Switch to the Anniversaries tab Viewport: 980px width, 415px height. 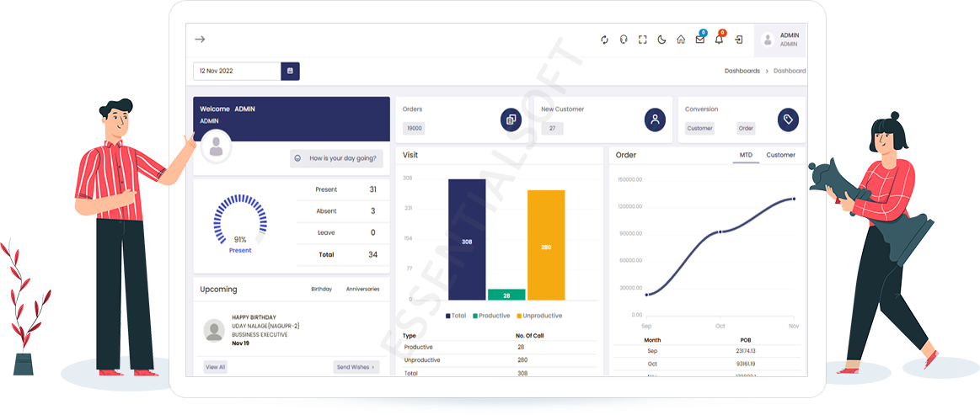point(362,290)
